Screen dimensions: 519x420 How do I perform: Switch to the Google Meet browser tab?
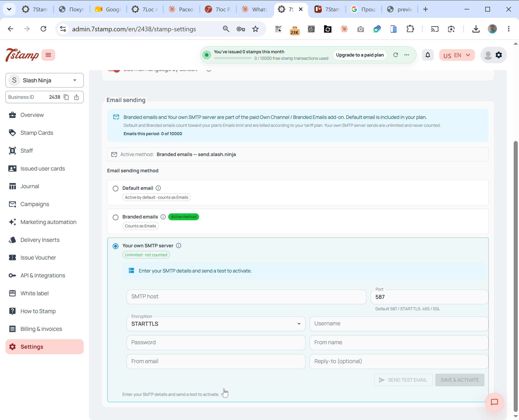click(108, 9)
